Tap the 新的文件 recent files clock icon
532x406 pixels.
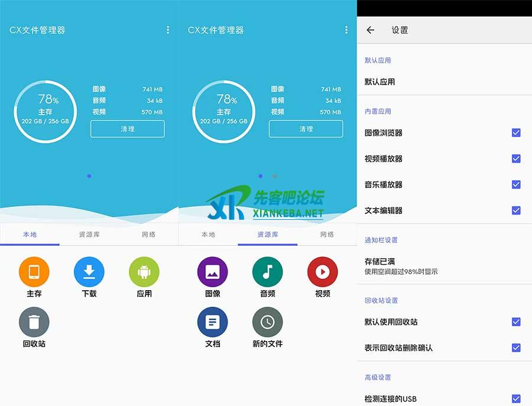pos(267,322)
